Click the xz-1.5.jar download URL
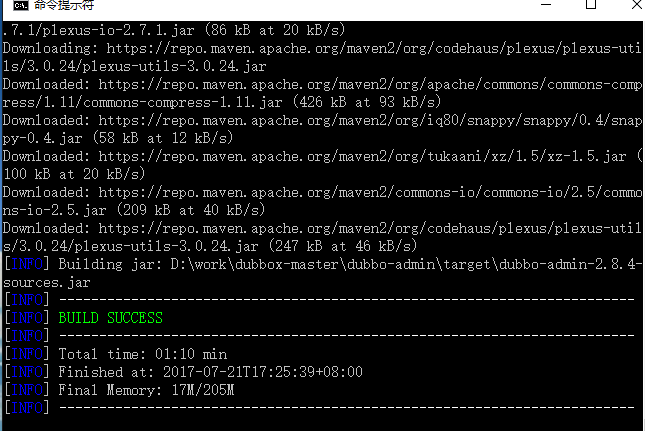The width and height of the screenshot is (645, 431). coord(362,156)
